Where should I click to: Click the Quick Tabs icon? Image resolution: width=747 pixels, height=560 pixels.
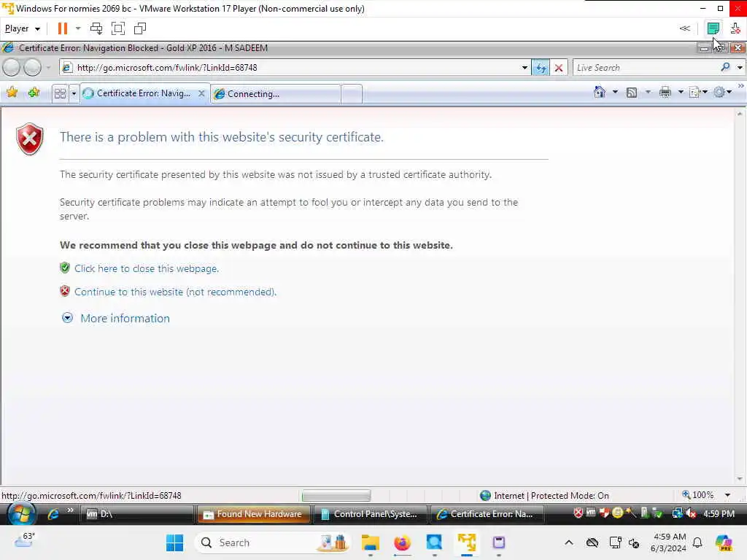[x=60, y=93]
